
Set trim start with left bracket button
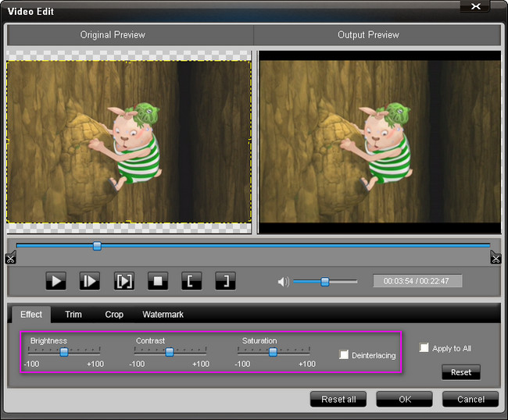[x=191, y=281]
